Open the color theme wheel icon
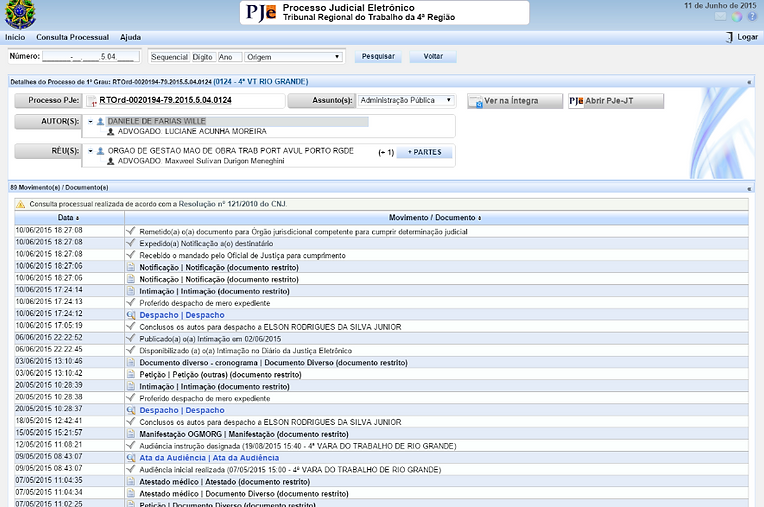The image size is (764, 507). coord(737,17)
